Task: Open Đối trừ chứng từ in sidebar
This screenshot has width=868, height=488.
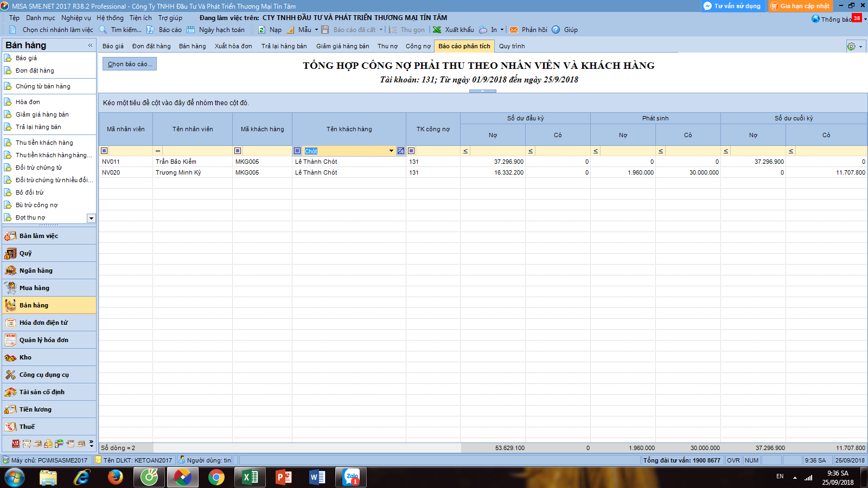Action: pyautogui.click(x=39, y=168)
